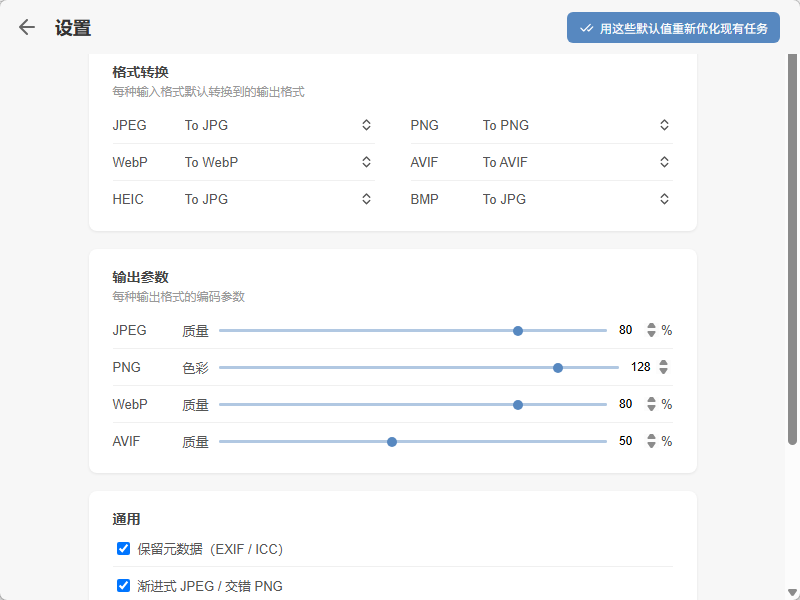
Task: Go back using the arrow icon
Action: coord(27,28)
